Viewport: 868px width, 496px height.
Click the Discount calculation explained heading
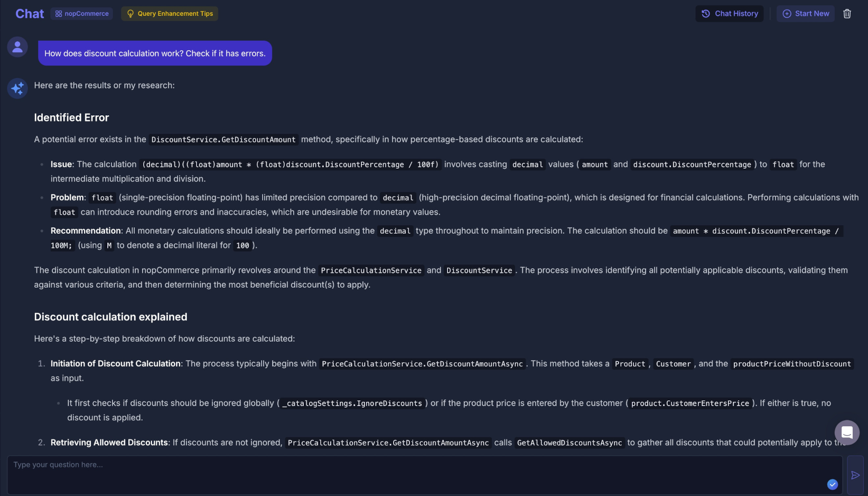pyautogui.click(x=110, y=317)
